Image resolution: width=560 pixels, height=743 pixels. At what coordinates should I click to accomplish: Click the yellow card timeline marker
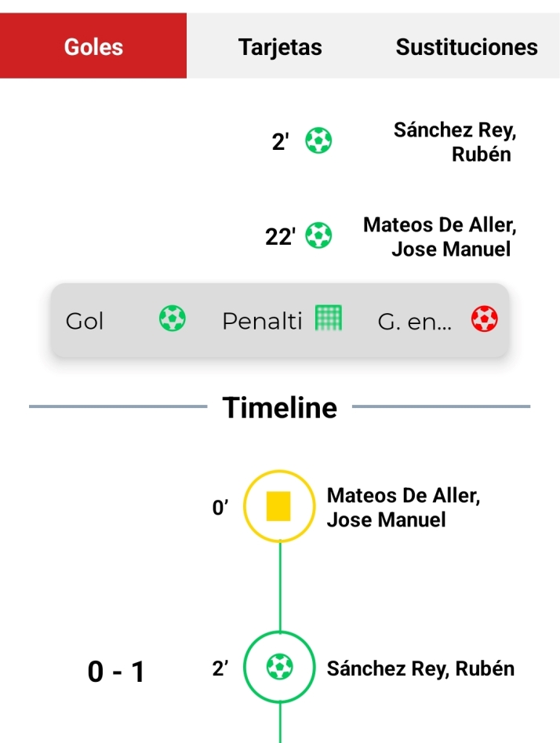click(279, 506)
